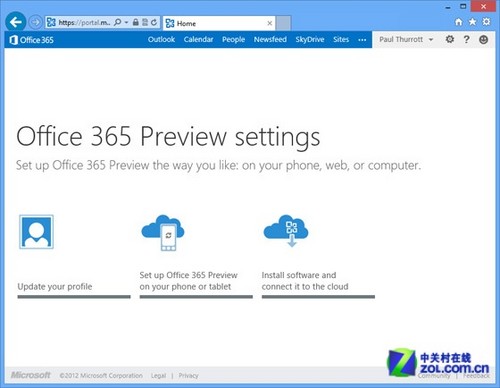
Task: Open Favorites star icon
Action: tap(473, 22)
